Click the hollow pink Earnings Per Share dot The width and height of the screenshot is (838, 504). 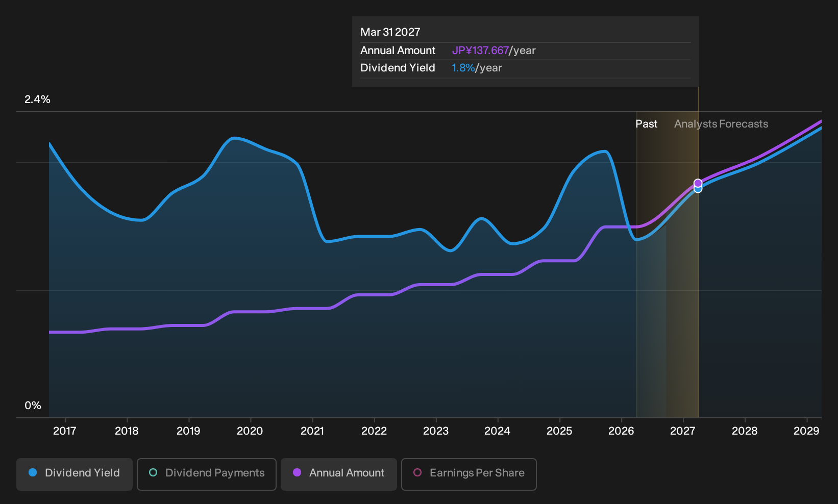tap(417, 472)
